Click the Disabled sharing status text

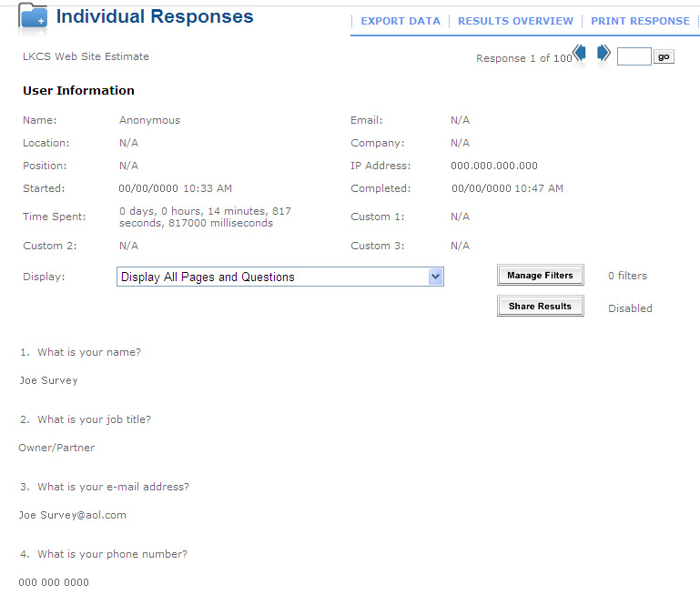630,308
